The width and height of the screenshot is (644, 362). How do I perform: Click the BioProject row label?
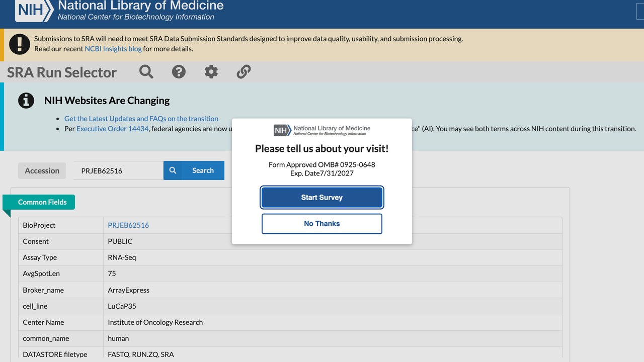pyautogui.click(x=39, y=225)
